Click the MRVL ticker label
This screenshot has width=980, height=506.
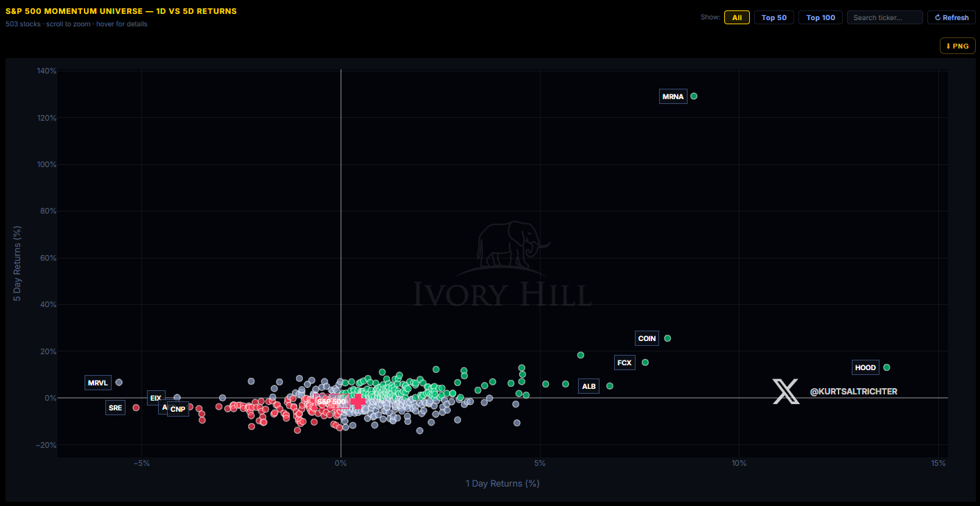[x=98, y=383]
